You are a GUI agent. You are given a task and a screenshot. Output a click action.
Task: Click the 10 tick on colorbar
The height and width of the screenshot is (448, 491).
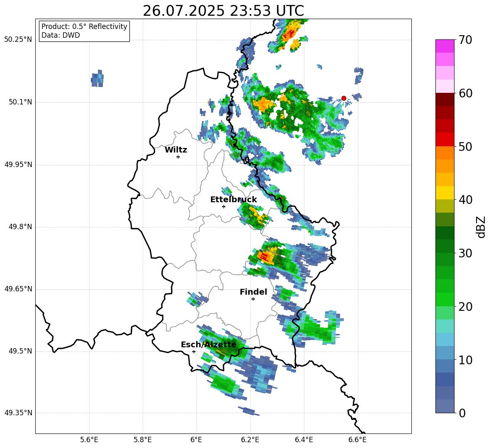pos(465,360)
